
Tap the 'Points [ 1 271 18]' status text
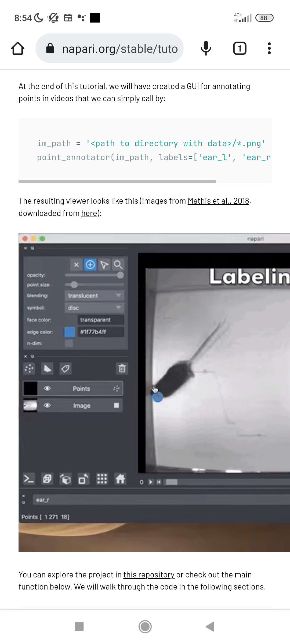coord(45,517)
